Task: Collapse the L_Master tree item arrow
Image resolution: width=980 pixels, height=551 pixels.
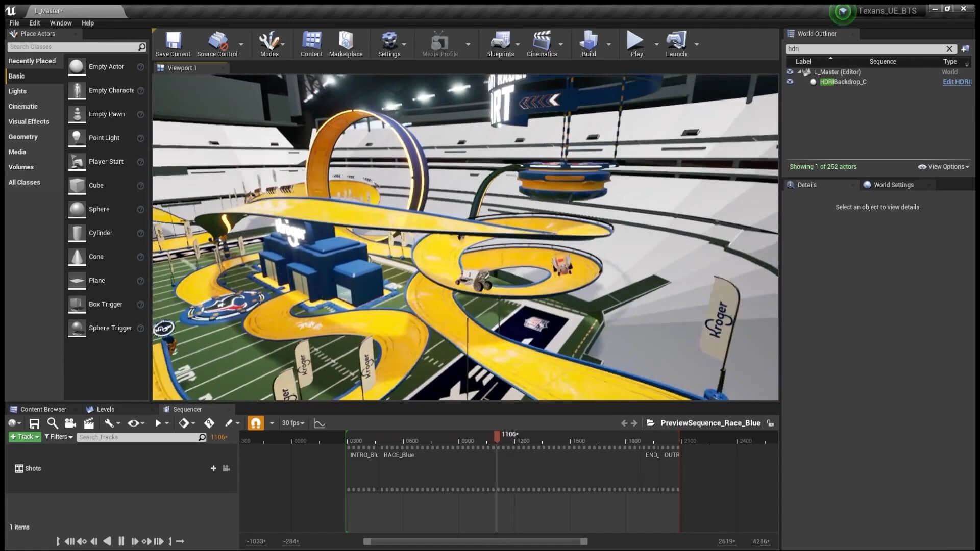Action: click(x=798, y=72)
